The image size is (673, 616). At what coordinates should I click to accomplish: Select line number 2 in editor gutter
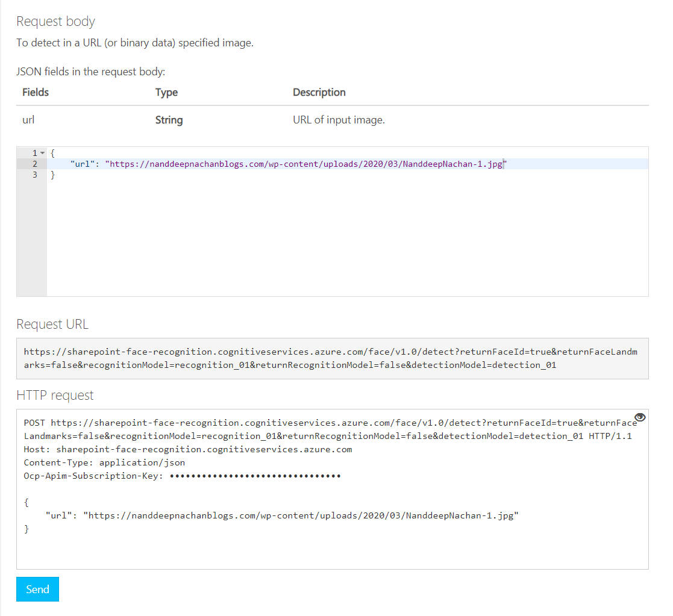(35, 164)
